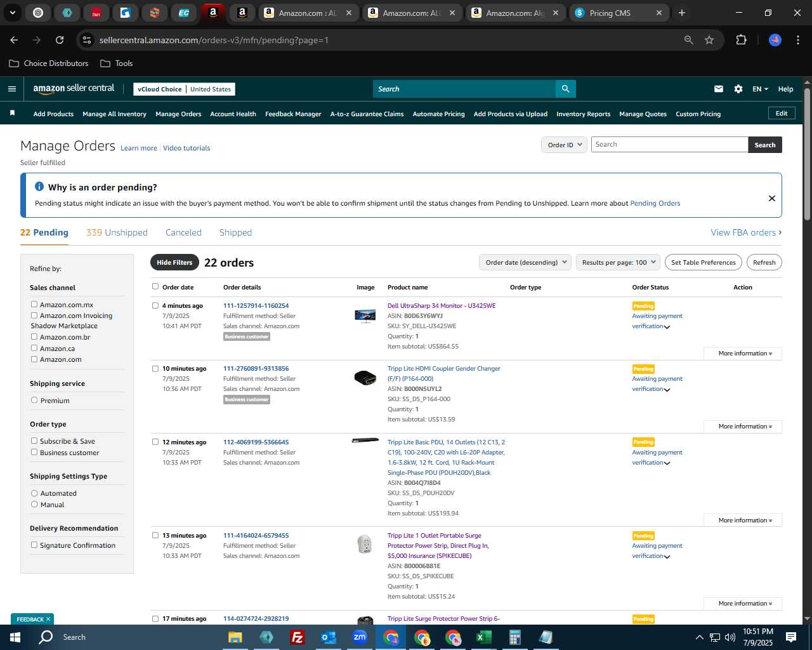
Task: Open the notification center icon
Action: [791, 637]
